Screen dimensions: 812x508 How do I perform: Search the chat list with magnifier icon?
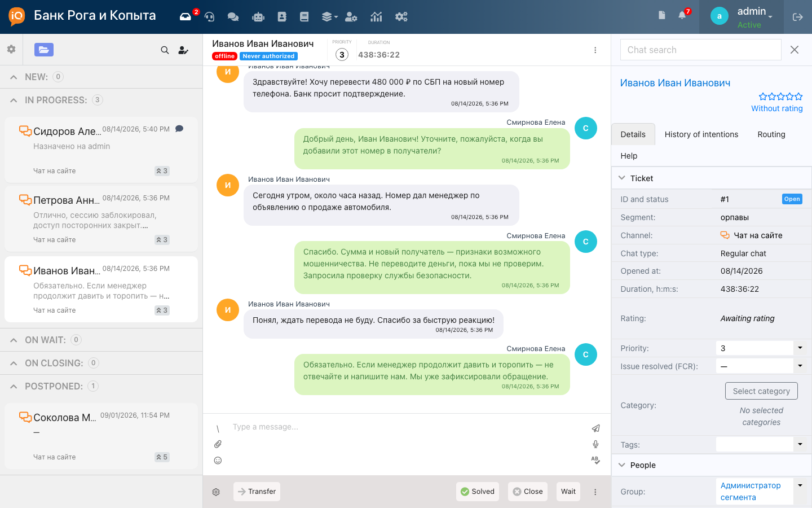[165, 50]
